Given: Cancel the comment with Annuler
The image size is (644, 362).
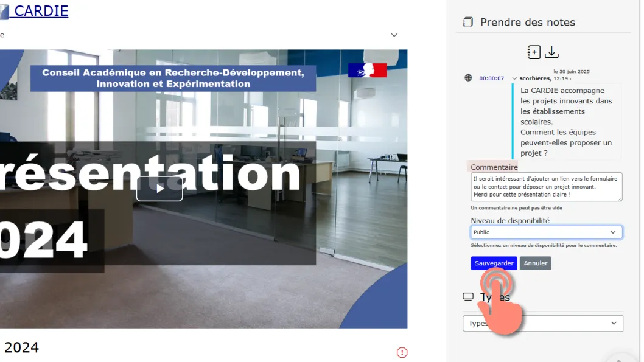Looking at the screenshot, I should (535, 263).
